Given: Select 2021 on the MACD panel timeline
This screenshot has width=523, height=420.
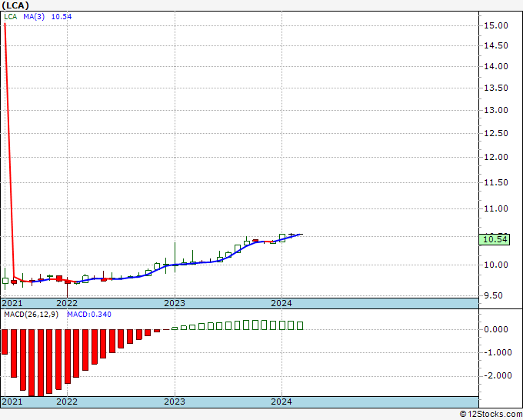Looking at the screenshot, I should 12,402.
